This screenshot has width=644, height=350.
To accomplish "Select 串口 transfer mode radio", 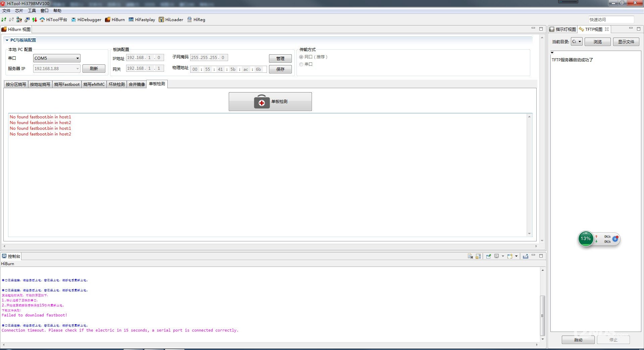I will pyautogui.click(x=301, y=64).
